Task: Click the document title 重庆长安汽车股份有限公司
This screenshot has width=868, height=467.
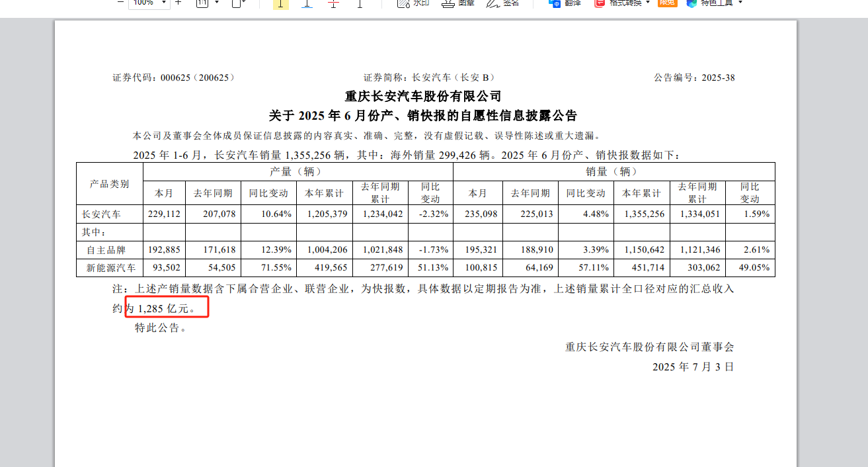Action: [x=423, y=97]
